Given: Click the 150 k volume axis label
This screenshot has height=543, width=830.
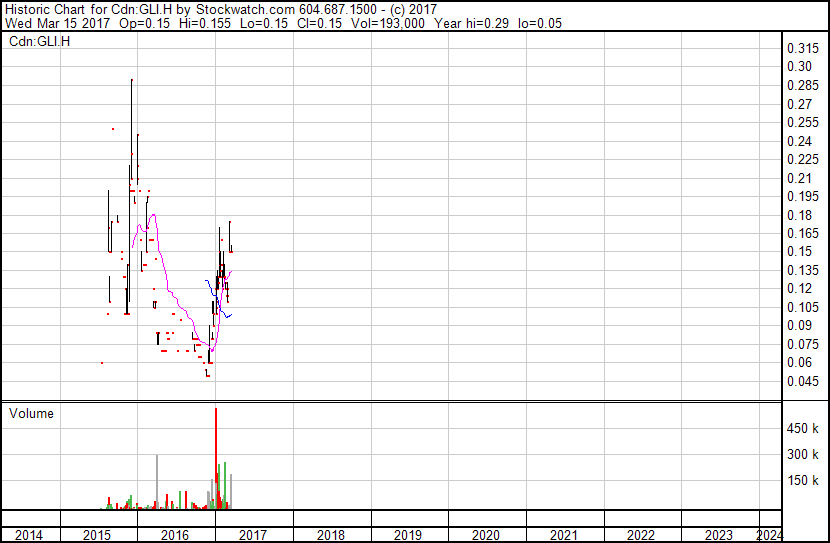Looking at the screenshot, I should [x=804, y=481].
